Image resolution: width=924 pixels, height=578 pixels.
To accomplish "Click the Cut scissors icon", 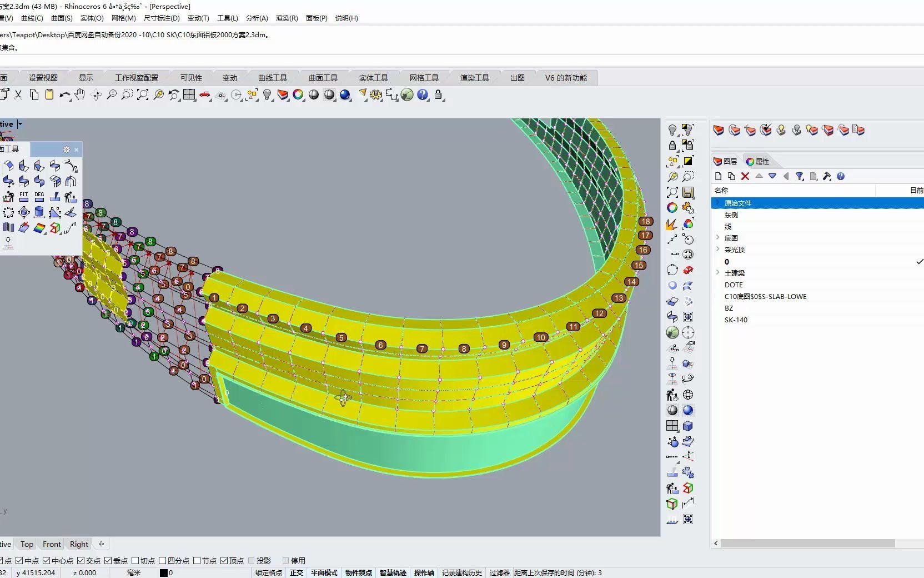I will (x=18, y=95).
